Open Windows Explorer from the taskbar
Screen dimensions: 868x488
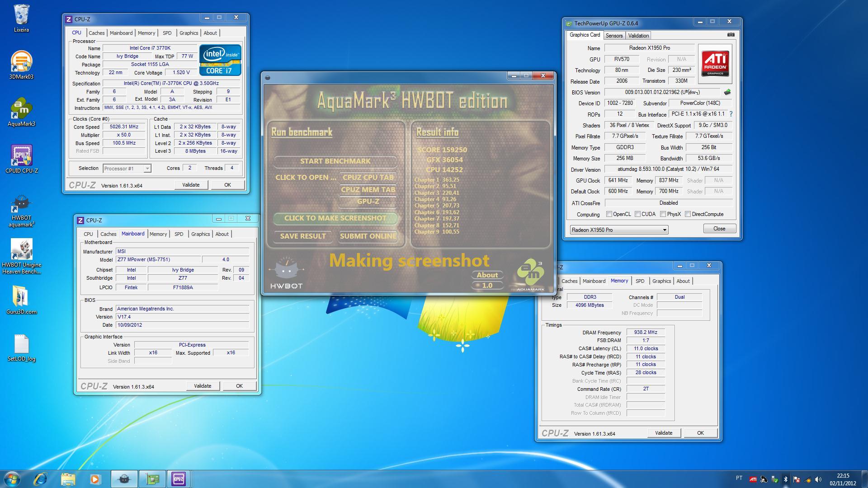point(68,479)
